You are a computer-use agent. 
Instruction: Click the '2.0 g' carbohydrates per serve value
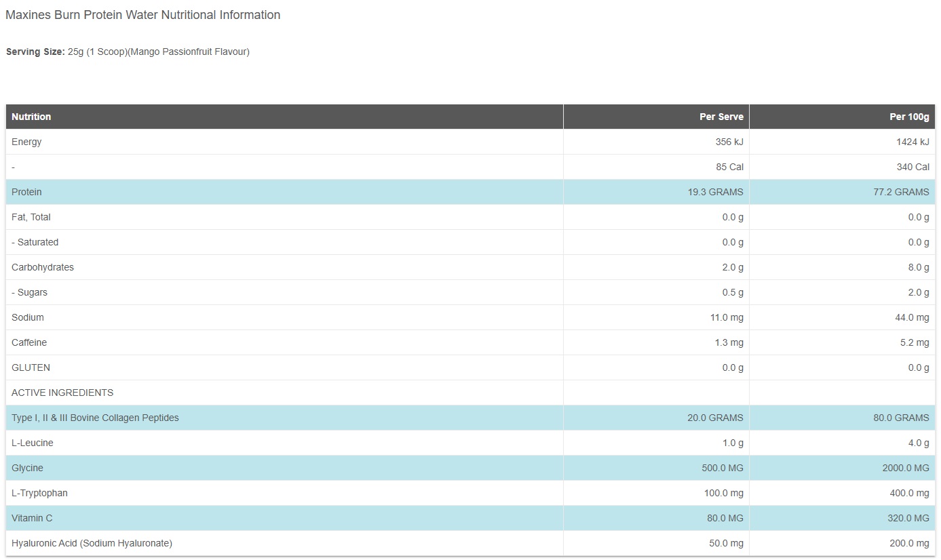(x=733, y=267)
